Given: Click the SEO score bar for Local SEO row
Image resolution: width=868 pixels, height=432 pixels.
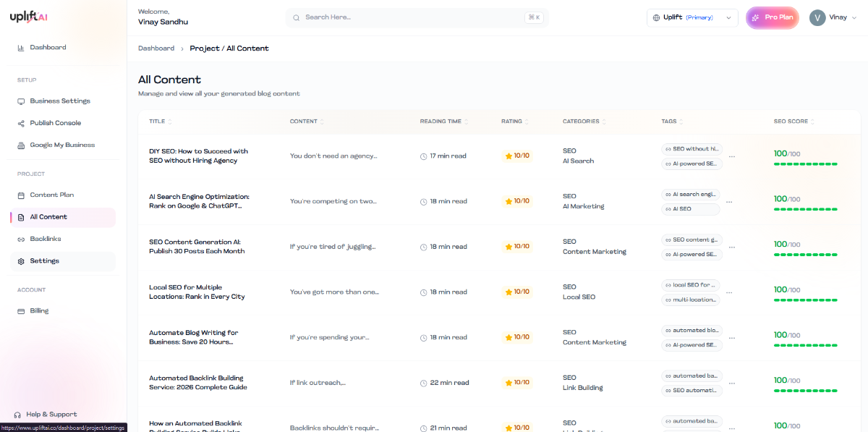Looking at the screenshot, I should [x=806, y=300].
